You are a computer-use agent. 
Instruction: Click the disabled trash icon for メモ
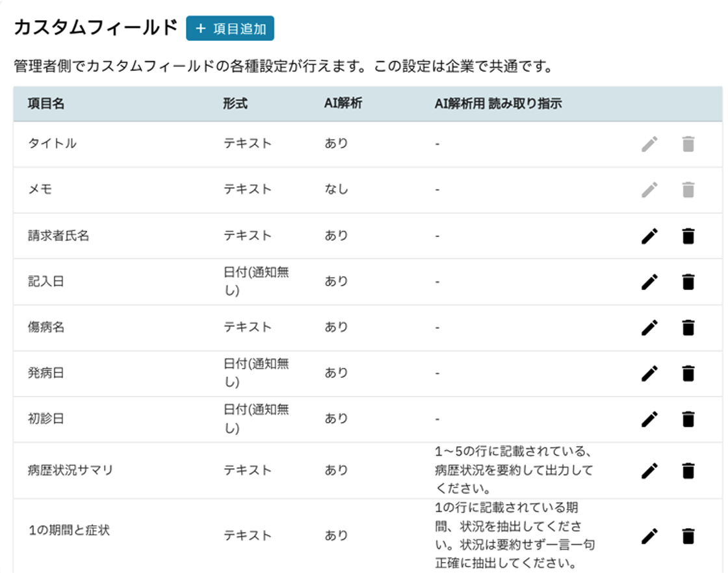(x=688, y=190)
